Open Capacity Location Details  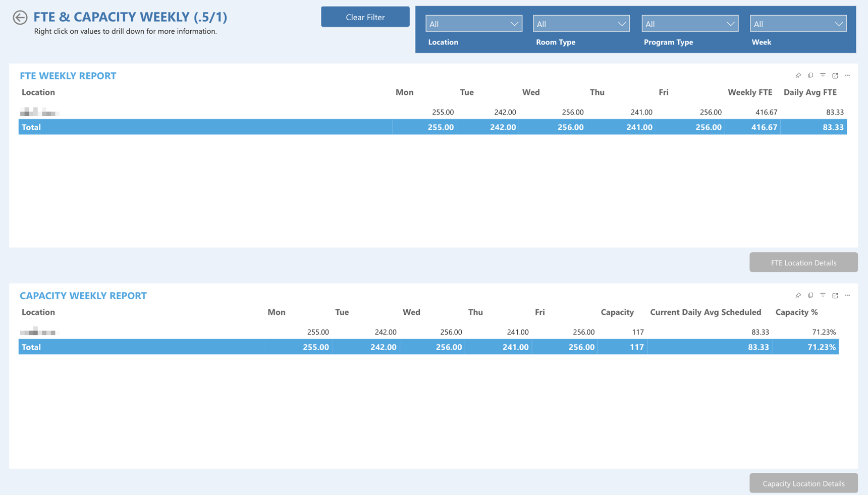pyautogui.click(x=803, y=483)
